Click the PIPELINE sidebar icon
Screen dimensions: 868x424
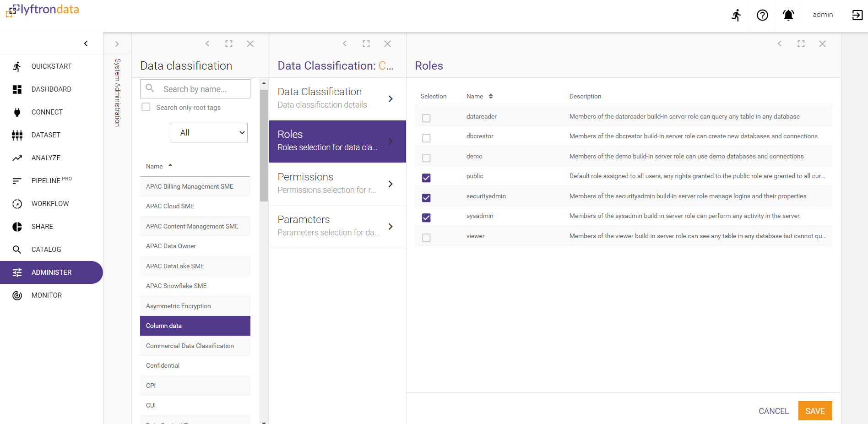coord(17,181)
